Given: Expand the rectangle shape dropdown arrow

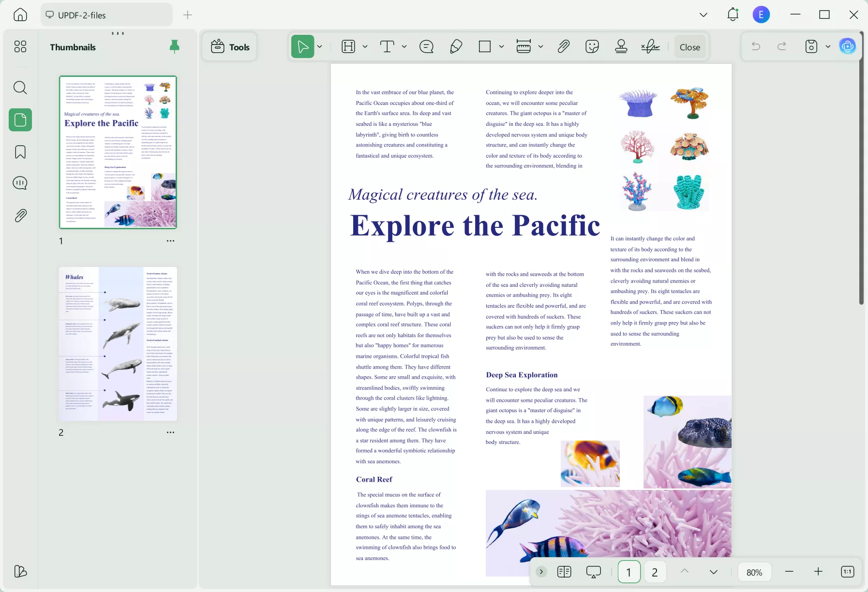Looking at the screenshot, I should click(502, 47).
